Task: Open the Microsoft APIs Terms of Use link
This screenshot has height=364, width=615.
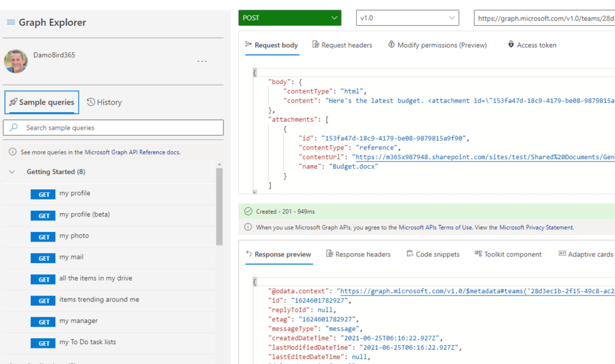Action: point(435,227)
